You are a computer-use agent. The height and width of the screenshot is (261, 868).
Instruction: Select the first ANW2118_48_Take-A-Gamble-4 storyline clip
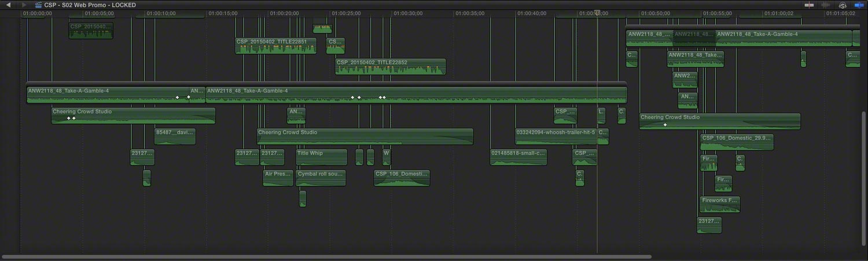coord(108,95)
